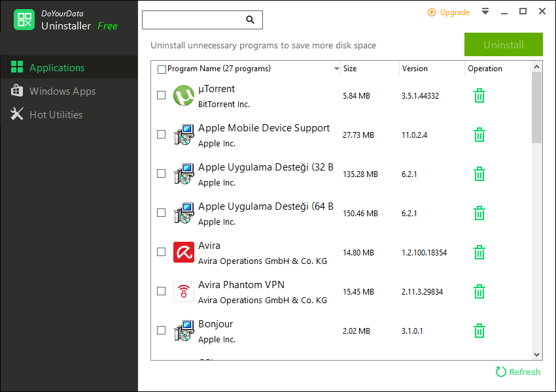Click the 150.46 MB size value
This screenshot has width=556, height=392.
[x=360, y=213]
